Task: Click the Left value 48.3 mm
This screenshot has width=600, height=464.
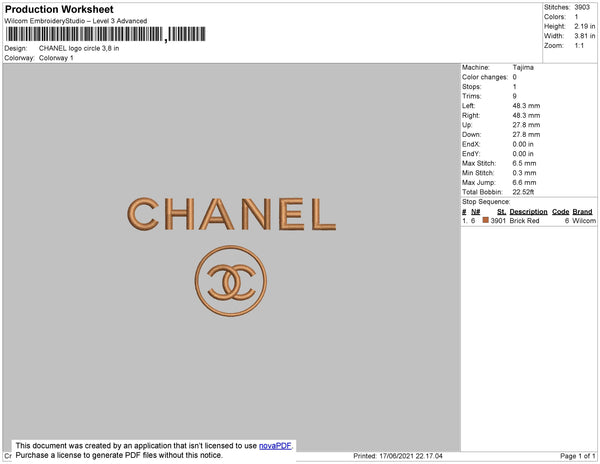Action: pos(527,106)
